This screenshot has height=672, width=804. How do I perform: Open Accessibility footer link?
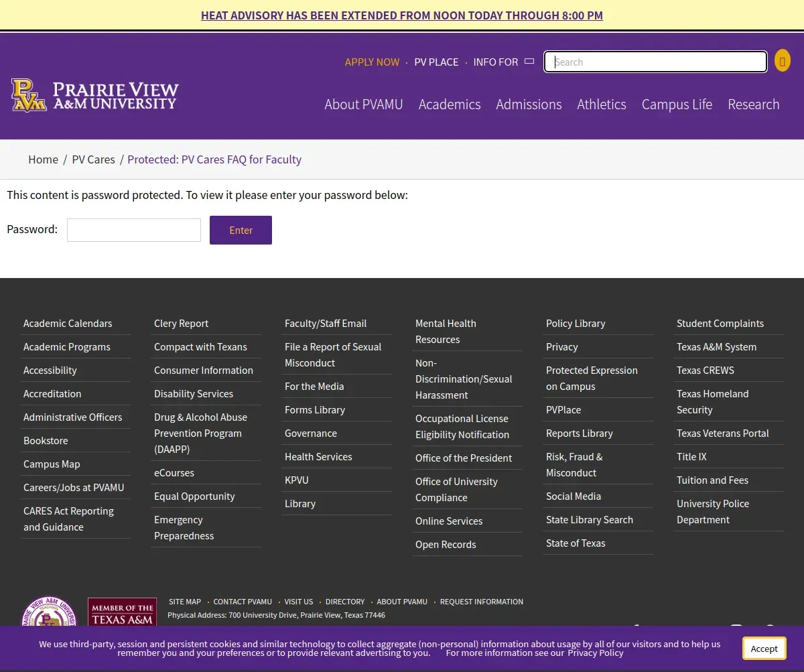(x=50, y=370)
